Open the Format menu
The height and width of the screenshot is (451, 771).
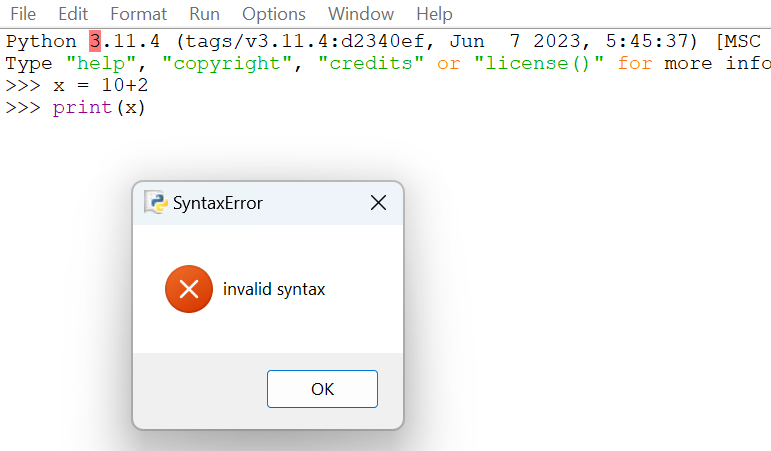tap(139, 14)
